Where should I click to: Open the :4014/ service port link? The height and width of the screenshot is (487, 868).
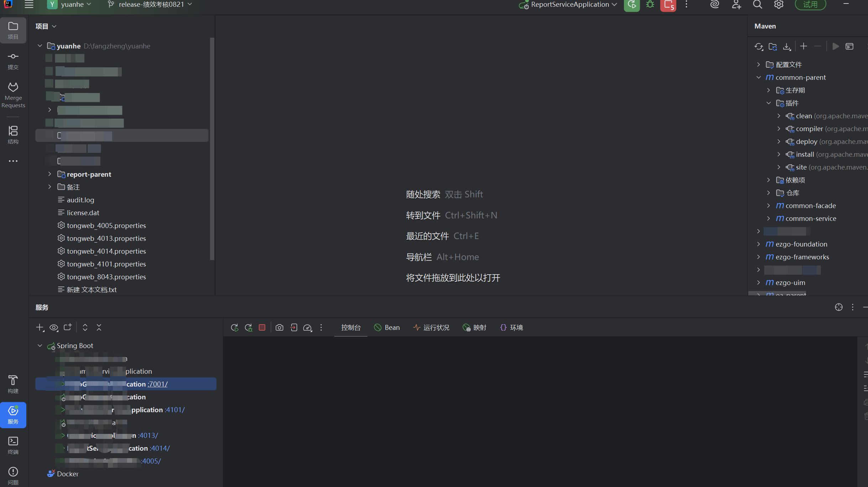(160, 448)
